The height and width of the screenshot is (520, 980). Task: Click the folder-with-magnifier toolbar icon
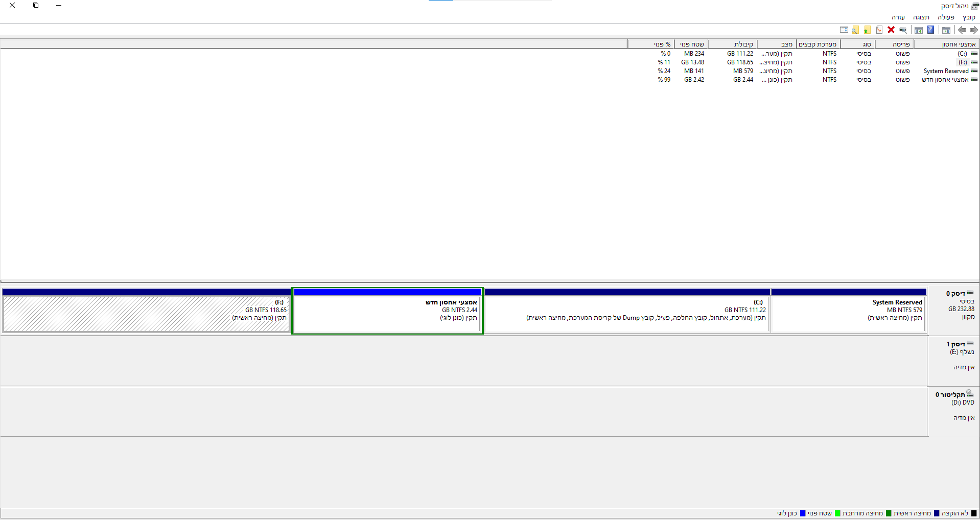855,30
